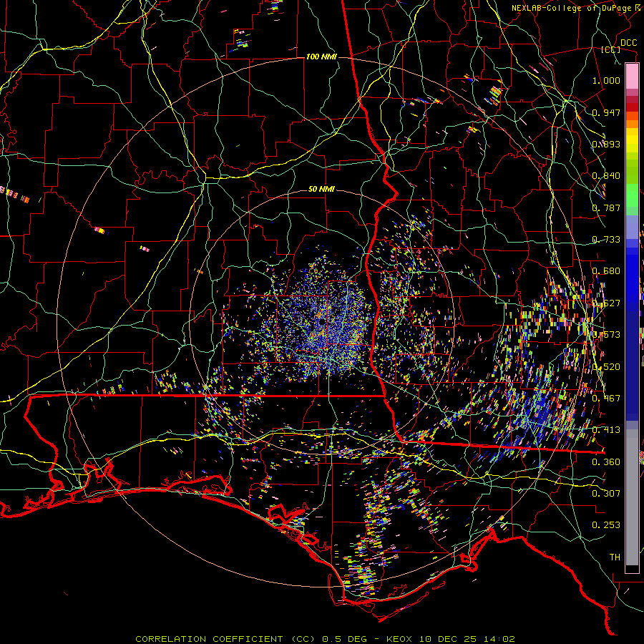Click the 0.787 color scale value

606,208
